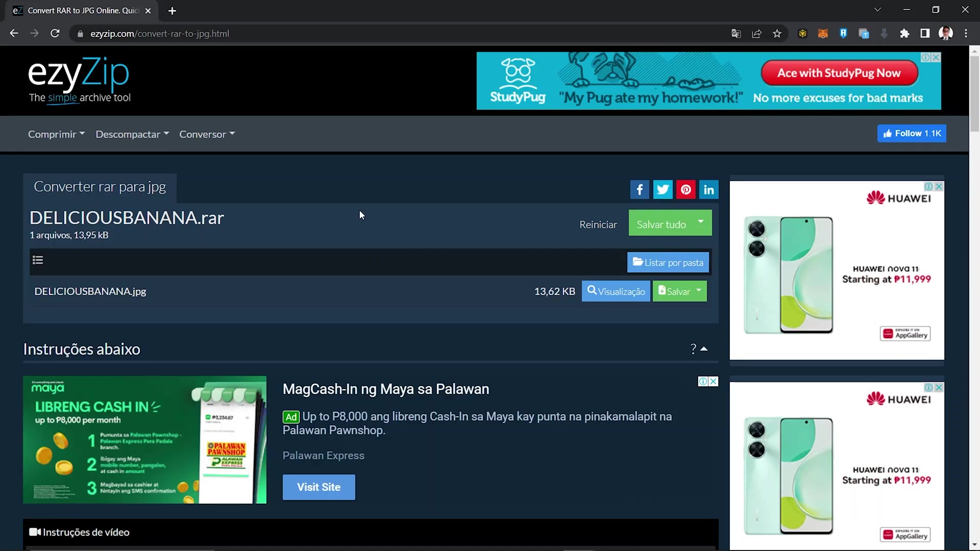This screenshot has height=551, width=980.
Task: Click the yellow cube extension icon
Action: tap(802, 34)
